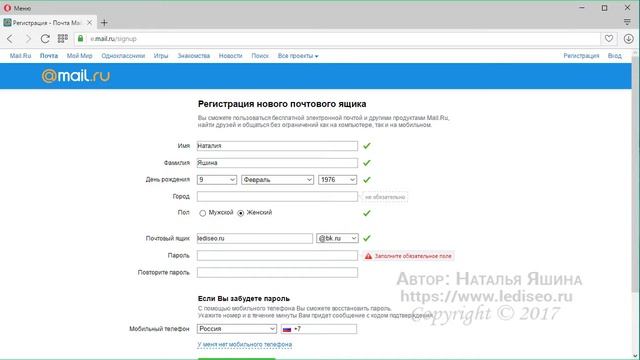Click the Вход link at top right
This screenshot has height=360, width=640.
click(x=615, y=56)
